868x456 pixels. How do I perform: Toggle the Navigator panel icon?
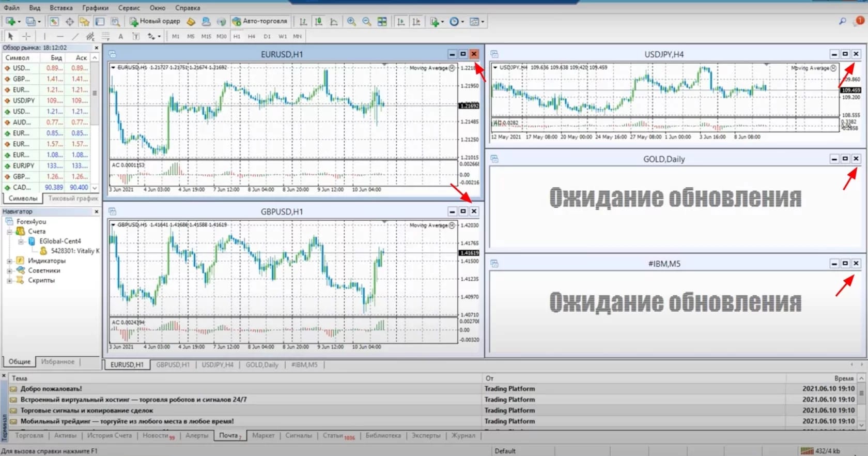pos(84,21)
